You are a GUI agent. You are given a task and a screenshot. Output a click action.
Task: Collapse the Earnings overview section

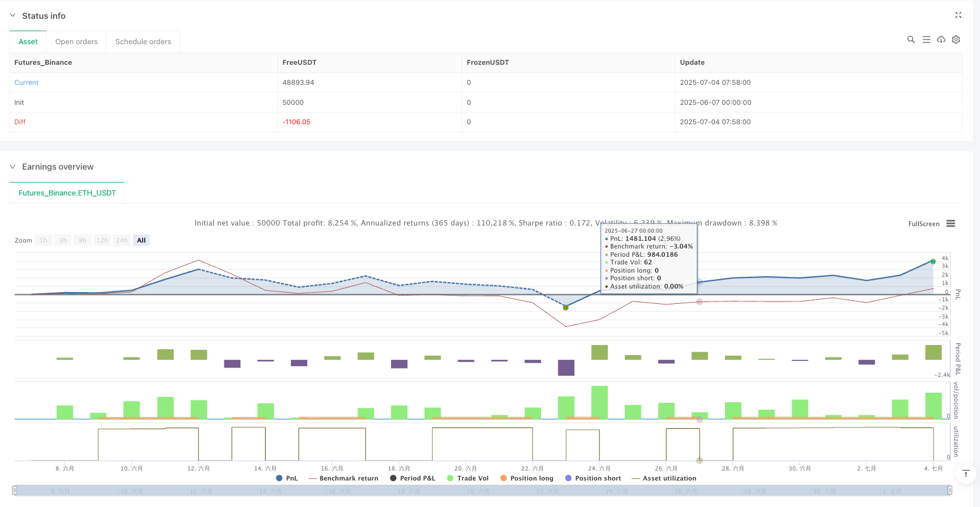pyautogui.click(x=13, y=167)
